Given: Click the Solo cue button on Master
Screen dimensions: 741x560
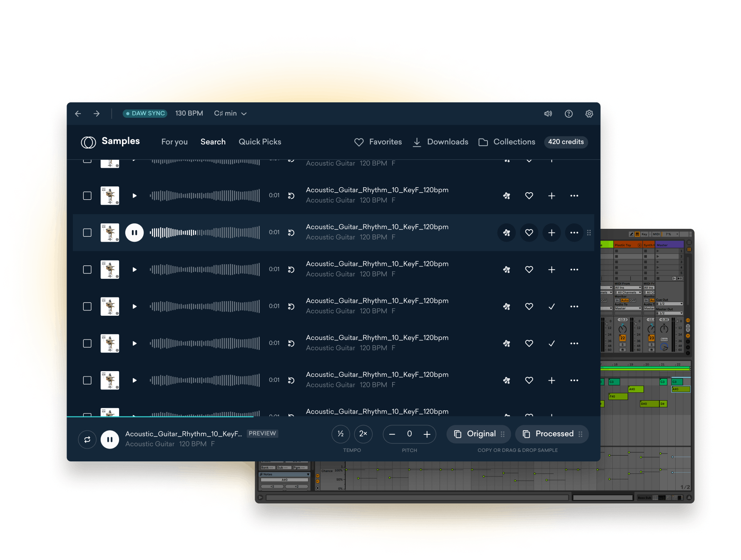Looking at the screenshot, I should tap(664, 339).
